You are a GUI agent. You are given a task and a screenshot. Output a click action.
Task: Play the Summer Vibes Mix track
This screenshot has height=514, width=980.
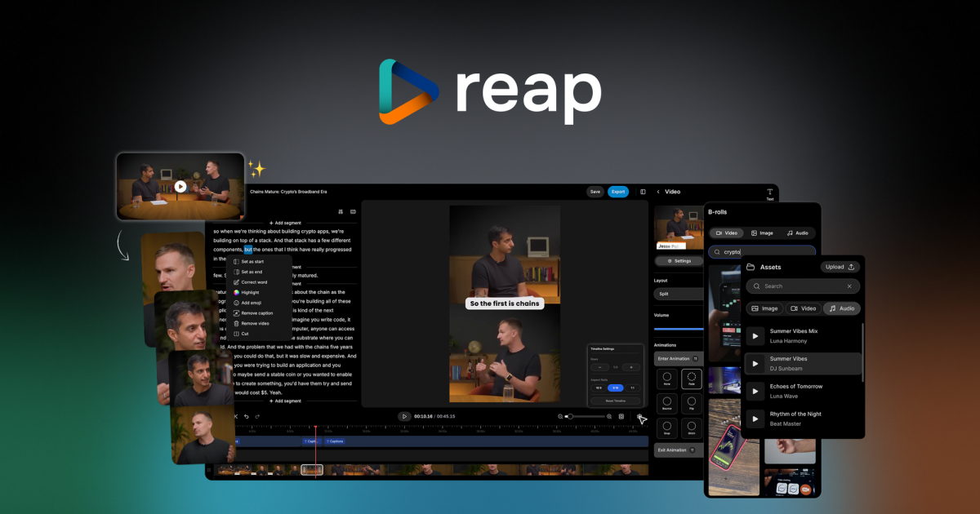755,335
